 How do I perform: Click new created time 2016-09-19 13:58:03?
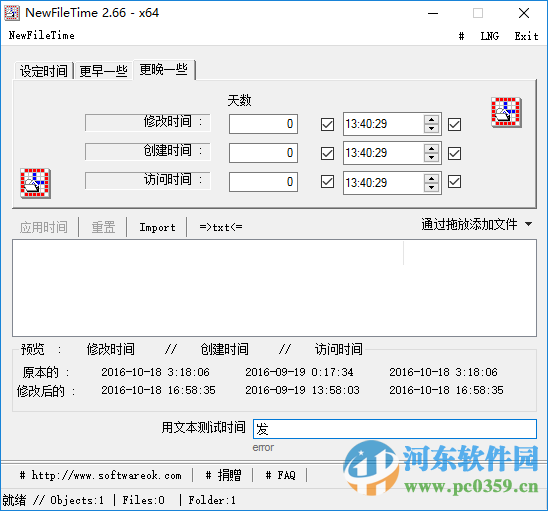click(x=302, y=390)
